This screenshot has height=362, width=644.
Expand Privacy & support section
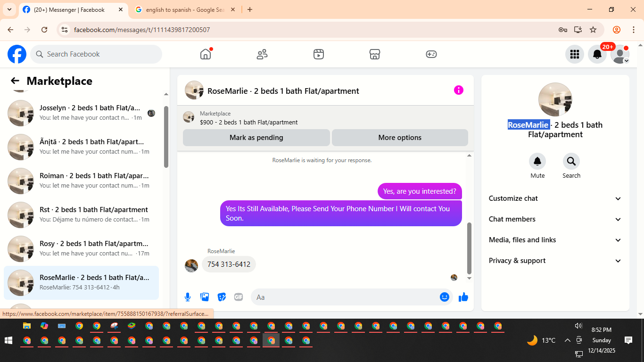coord(555,261)
